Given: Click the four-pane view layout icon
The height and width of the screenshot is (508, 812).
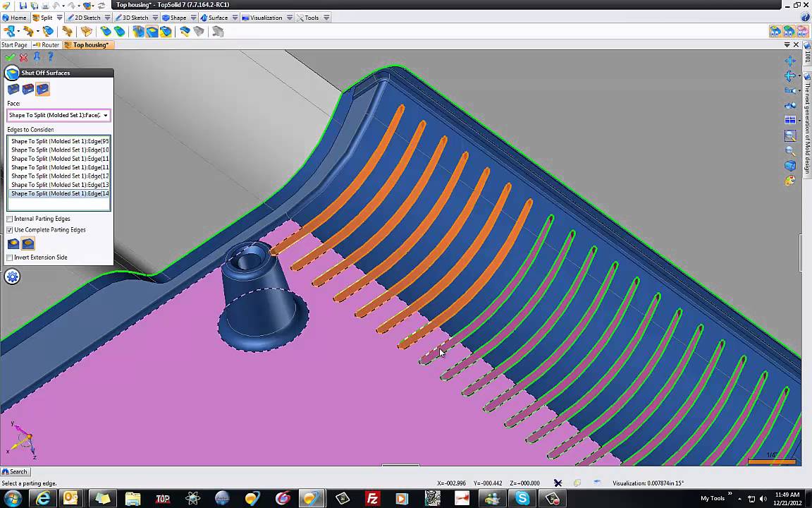Looking at the screenshot, I should pyautogui.click(x=789, y=120).
